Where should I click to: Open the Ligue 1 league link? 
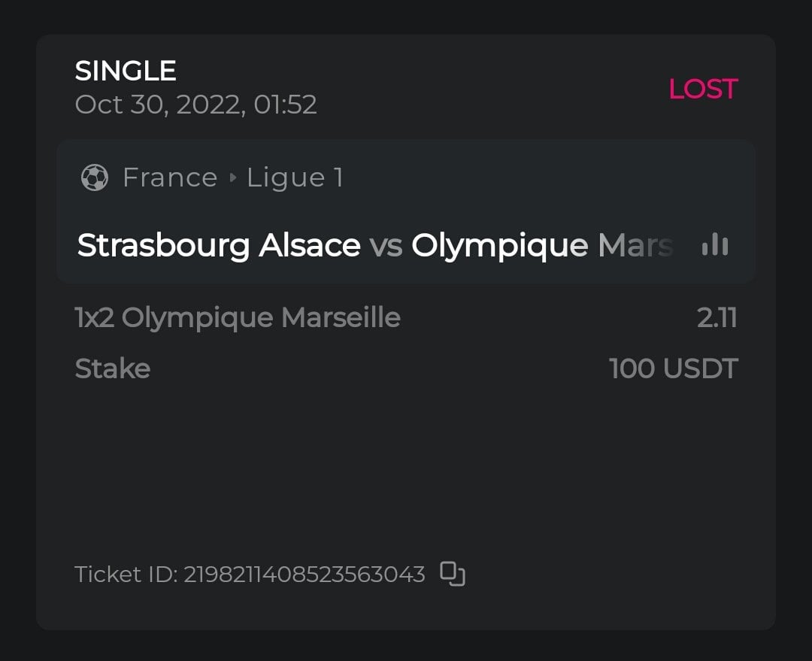[x=295, y=177]
